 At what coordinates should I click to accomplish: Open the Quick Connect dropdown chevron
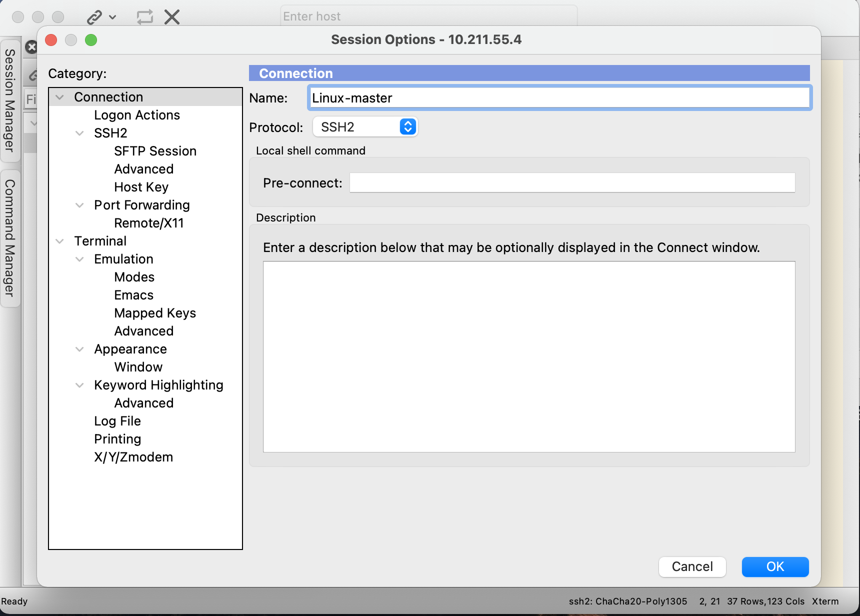pos(112,16)
